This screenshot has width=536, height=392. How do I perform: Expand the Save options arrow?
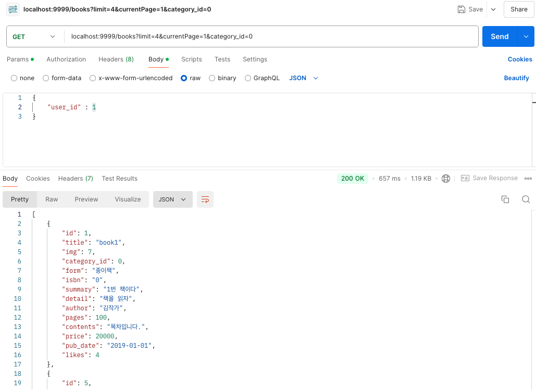point(493,9)
